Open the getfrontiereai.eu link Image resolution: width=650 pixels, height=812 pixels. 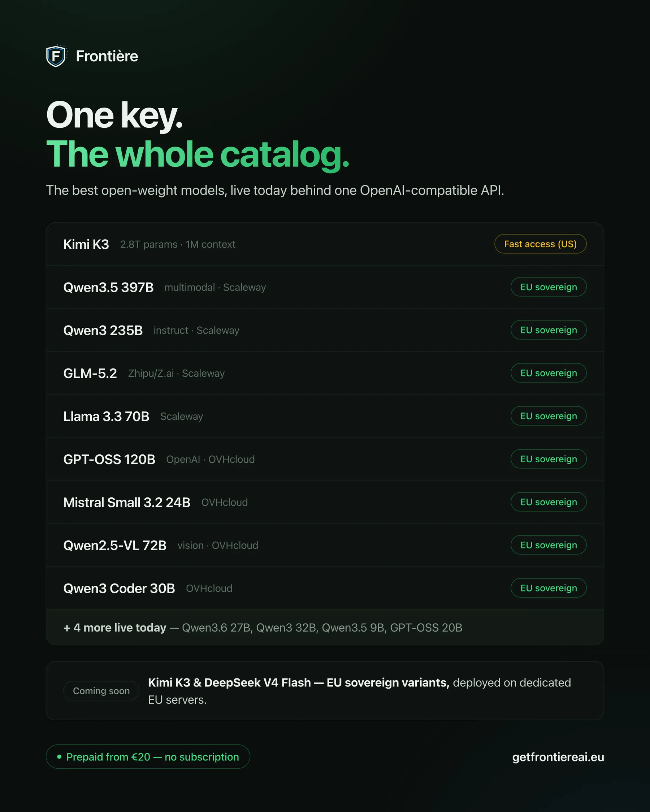558,757
